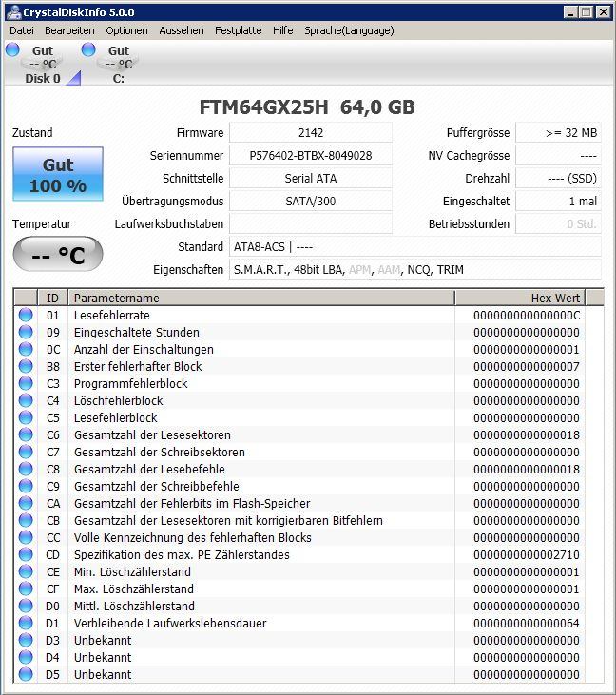Click status orb of row CB
Screen dimensions: 616x695
click(26, 520)
